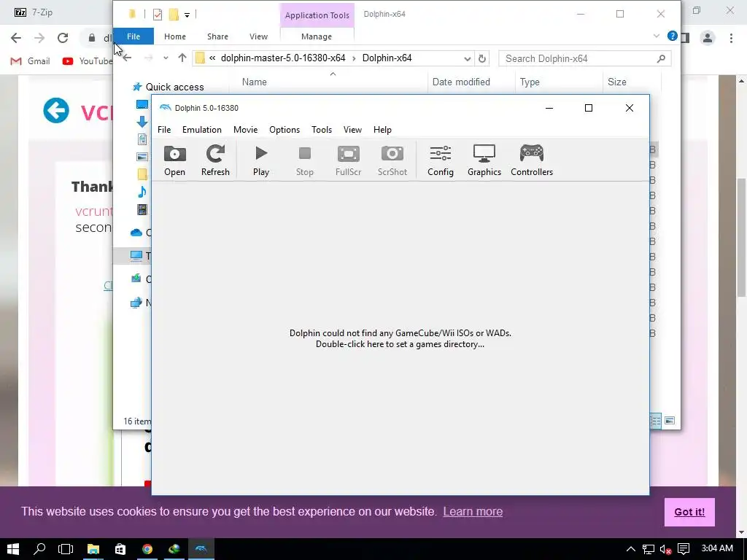This screenshot has height=560, width=747.
Task: Click the search magnifier icon in Explorer
Action: (x=661, y=58)
